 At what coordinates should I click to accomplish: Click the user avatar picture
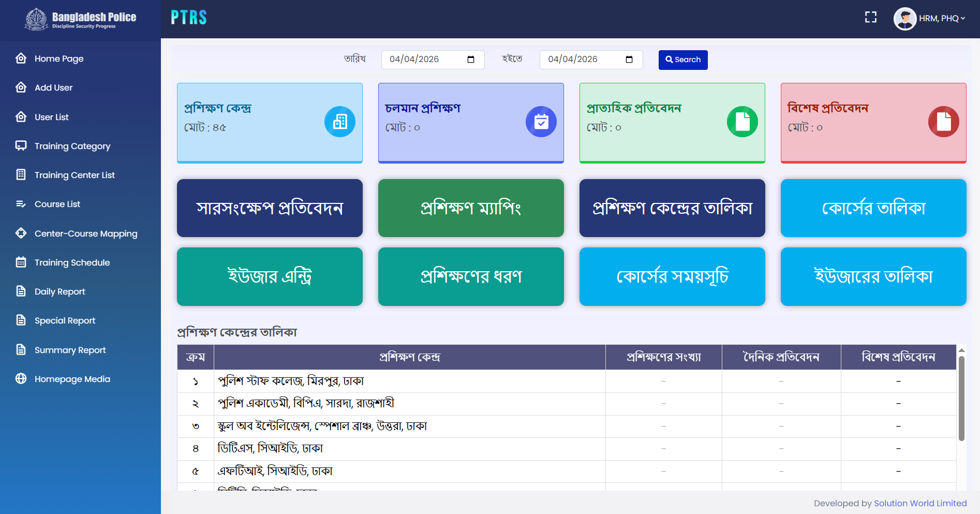904,19
